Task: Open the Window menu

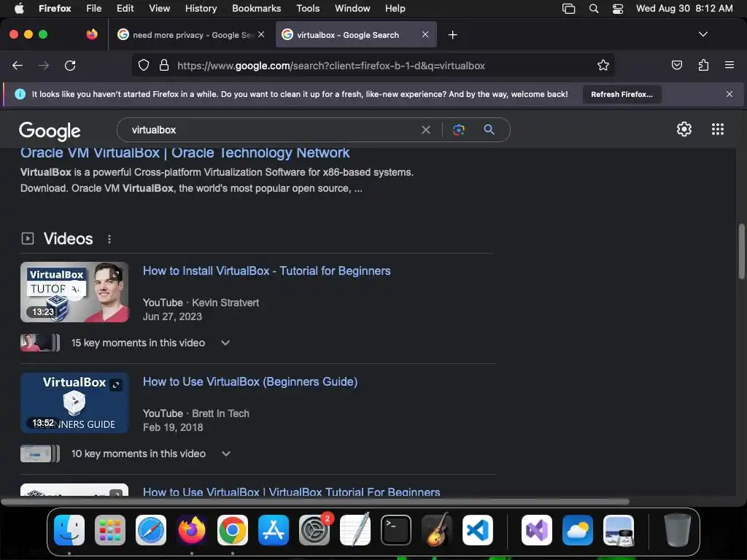Action: [x=352, y=9]
